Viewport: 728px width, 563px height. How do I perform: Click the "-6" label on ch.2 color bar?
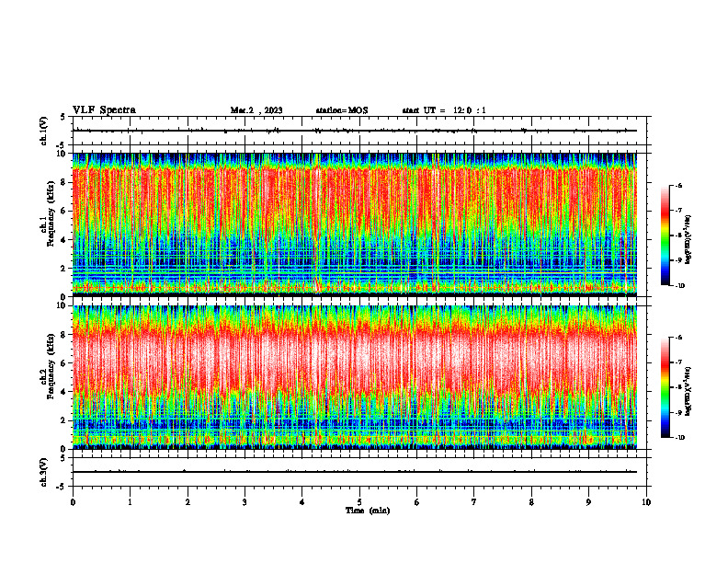[678, 338]
